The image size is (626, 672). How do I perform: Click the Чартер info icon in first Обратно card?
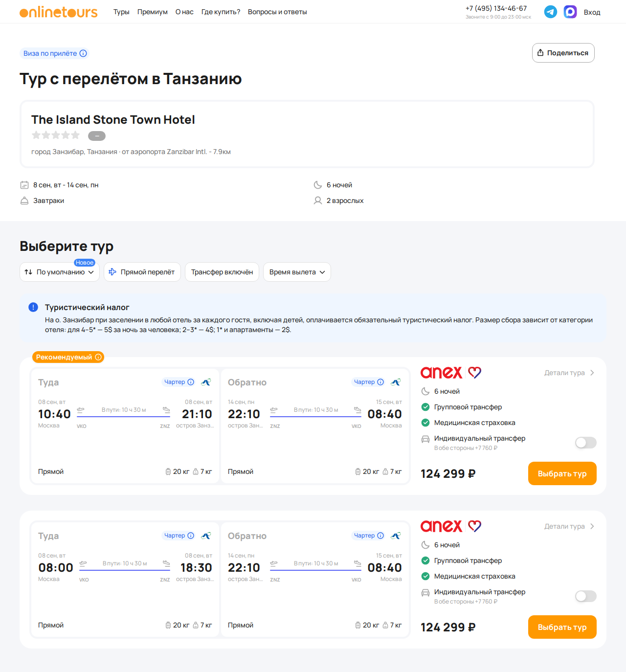pyautogui.click(x=380, y=382)
